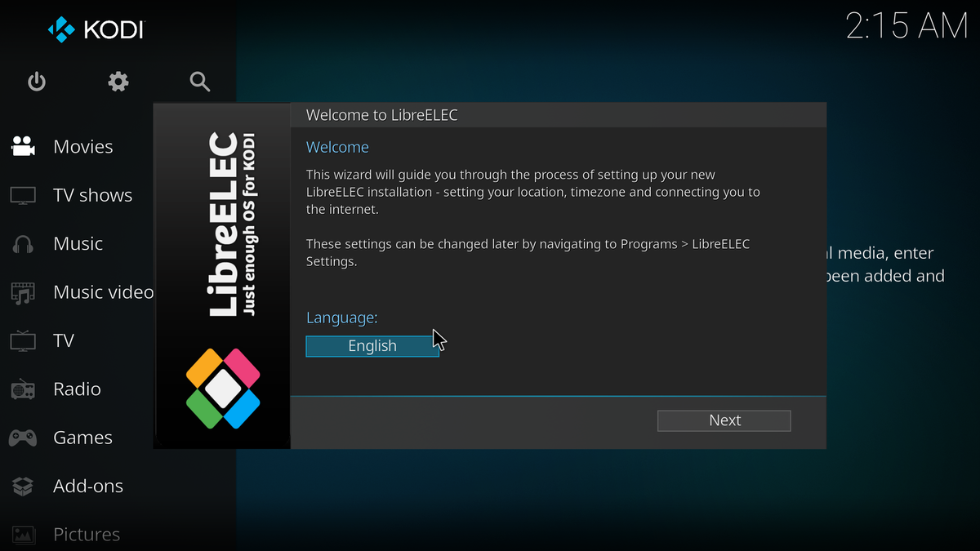Click the Pictures icon in sidebar
Viewport: 980px width, 551px height.
coord(23,535)
